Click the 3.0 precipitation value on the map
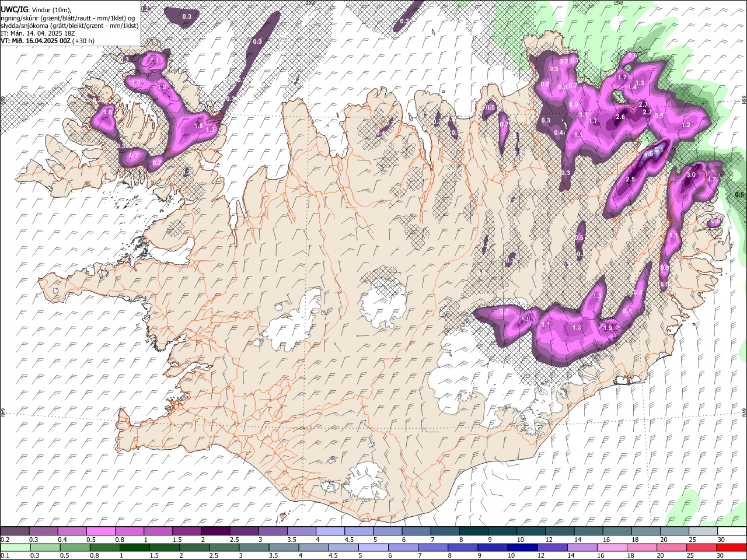747x560 pixels. click(x=691, y=174)
